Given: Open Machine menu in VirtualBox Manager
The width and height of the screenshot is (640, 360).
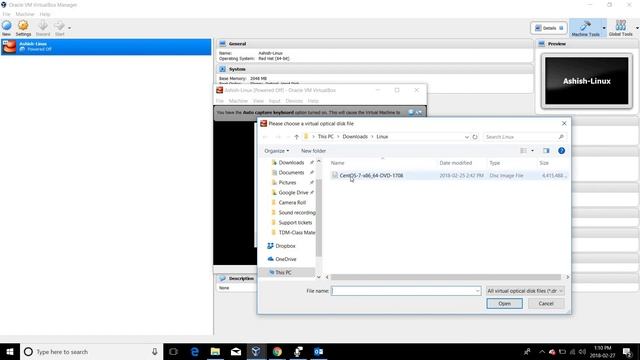Looking at the screenshot, I should 25,14.
